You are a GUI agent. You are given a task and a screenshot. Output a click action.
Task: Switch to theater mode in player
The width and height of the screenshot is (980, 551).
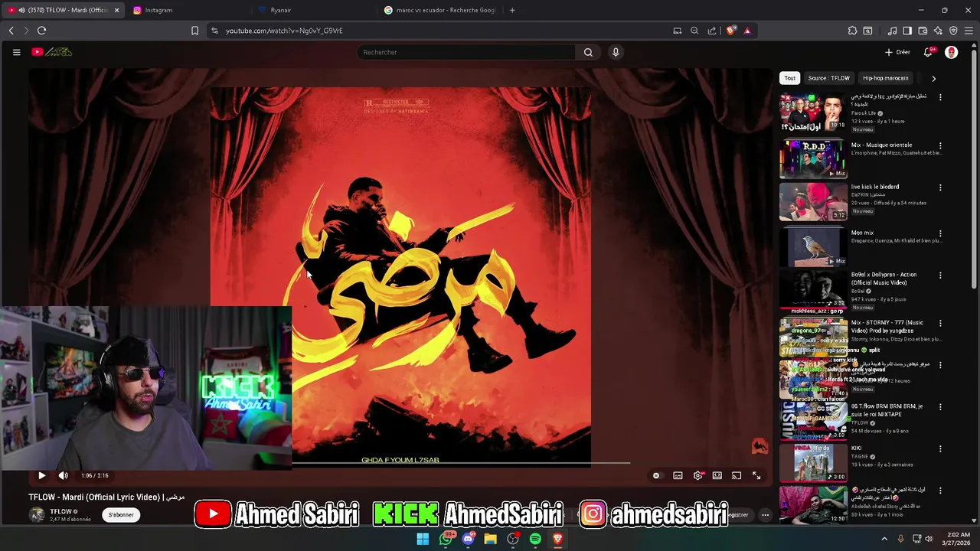coord(717,475)
